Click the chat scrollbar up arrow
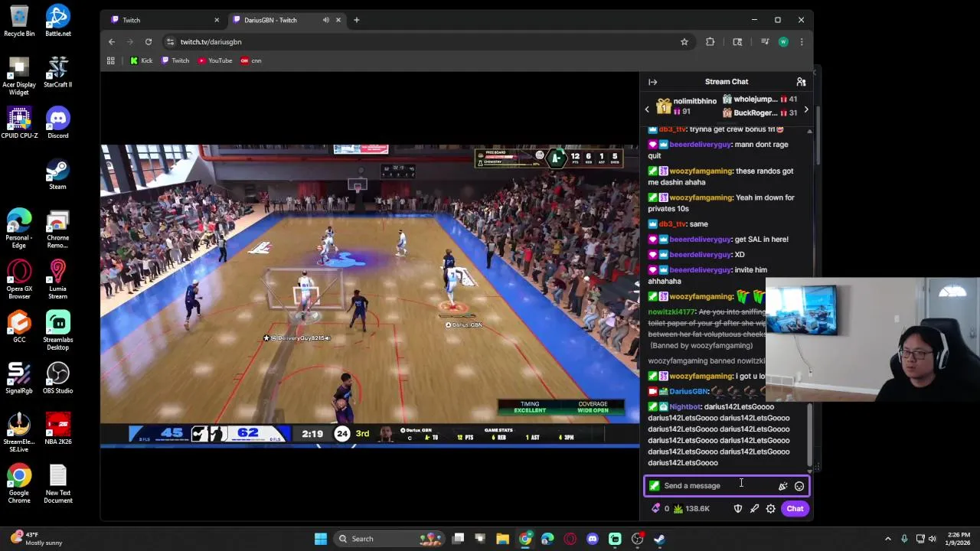This screenshot has width=980, height=551. (809, 132)
